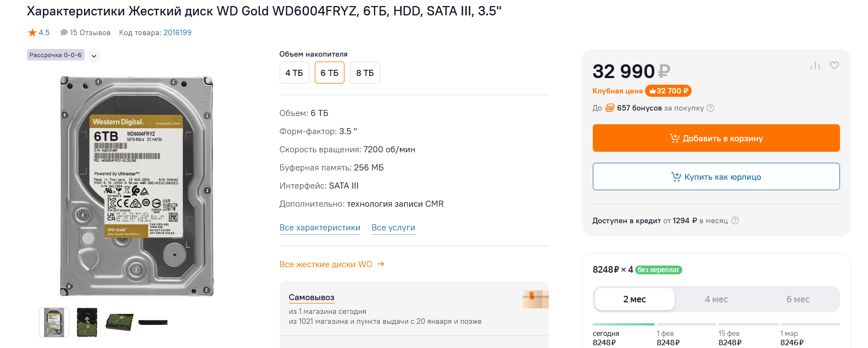Screen dimensions: 868x348
Task: Switch installment plan to 4 мес
Action: [716, 299]
